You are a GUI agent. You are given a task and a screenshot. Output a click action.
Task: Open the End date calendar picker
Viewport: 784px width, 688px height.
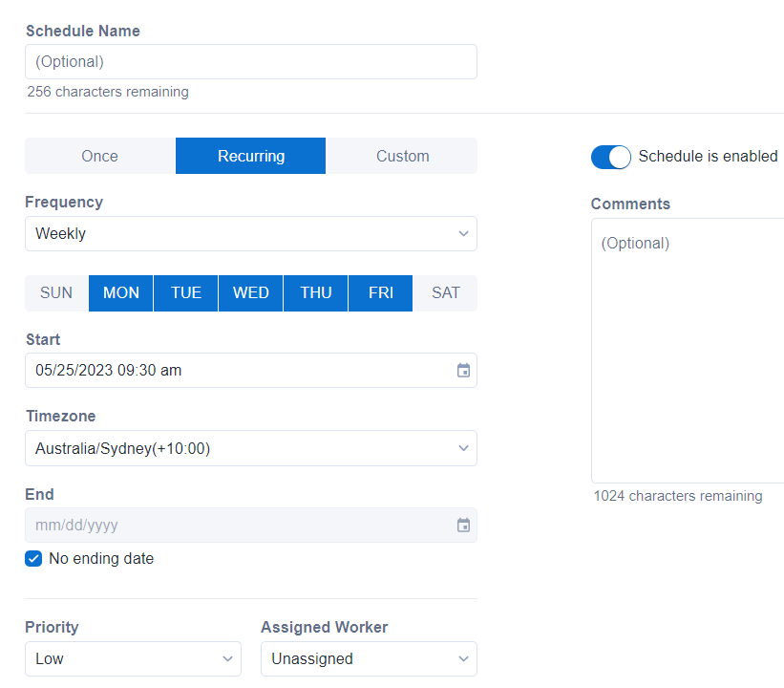click(463, 525)
